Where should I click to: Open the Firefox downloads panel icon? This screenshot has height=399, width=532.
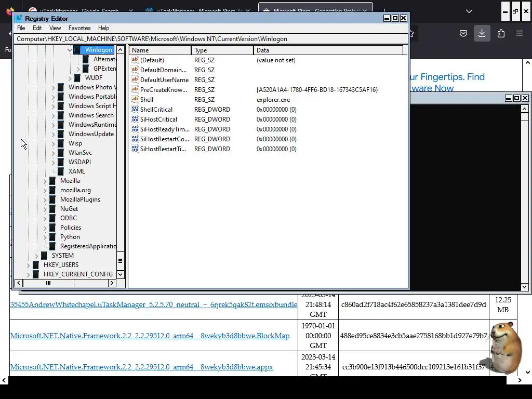coord(482,33)
